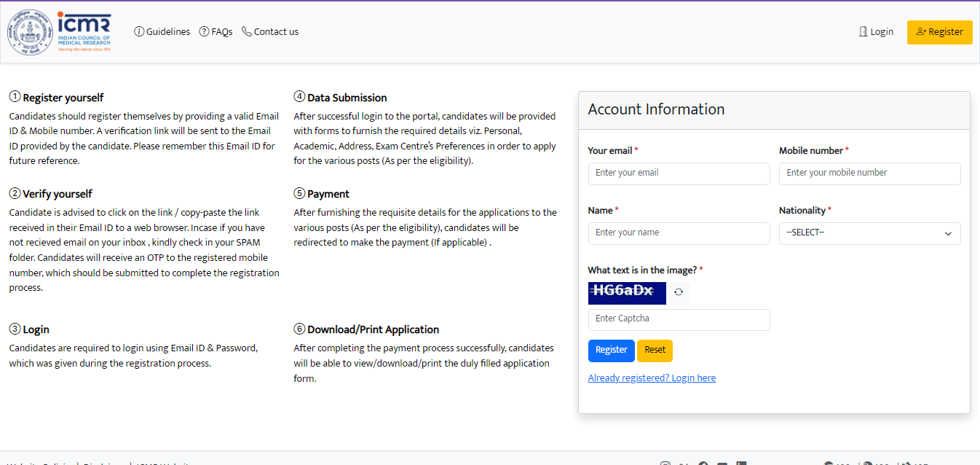Click the mobile number input field
Image resolution: width=980 pixels, height=465 pixels.
coord(869,173)
